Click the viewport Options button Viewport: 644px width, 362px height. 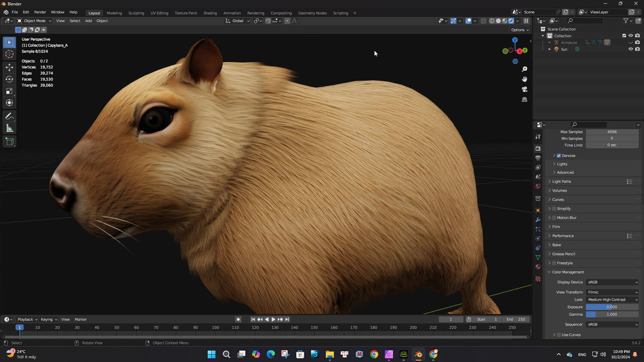[x=519, y=30]
